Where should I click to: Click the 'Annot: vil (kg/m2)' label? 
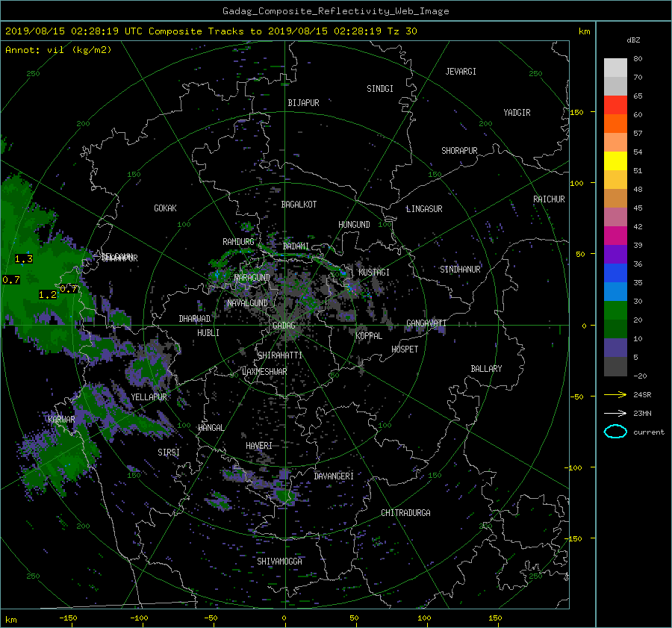point(58,50)
